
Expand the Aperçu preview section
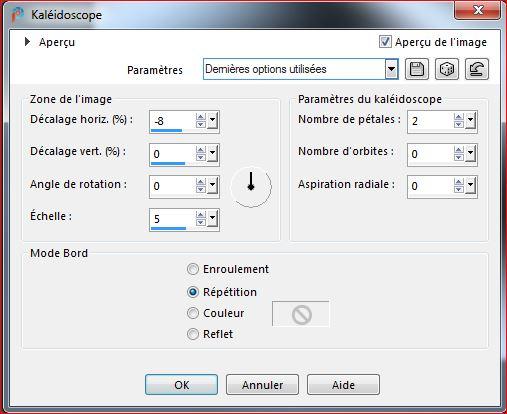click(x=28, y=42)
